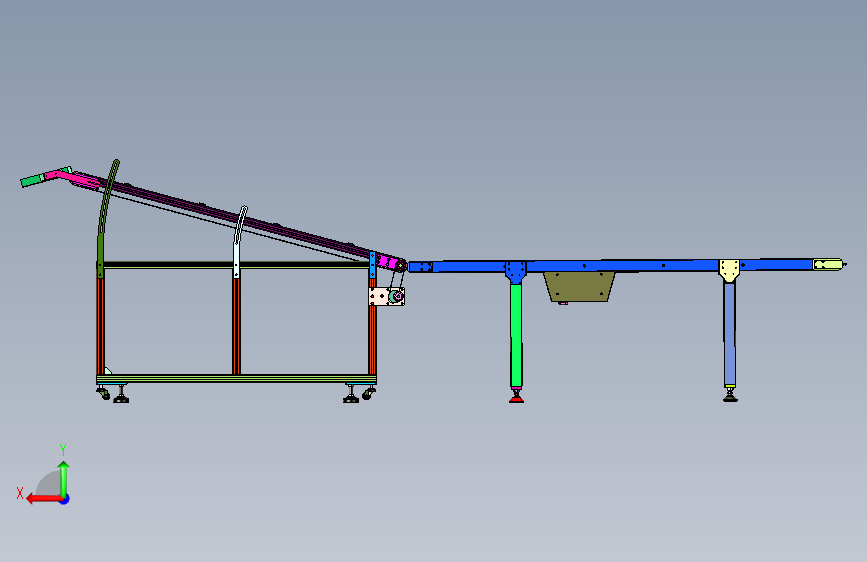Click the red foot under green leg

[516, 398]
